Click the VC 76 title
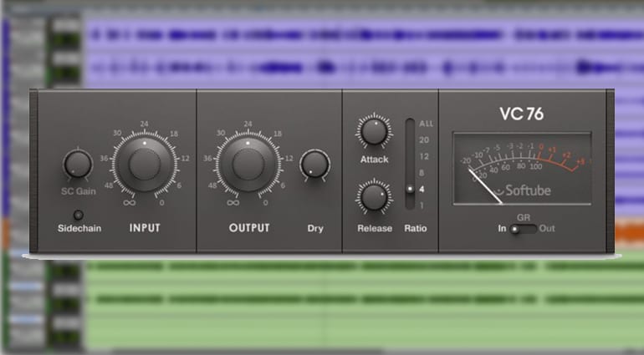Screen dimensions: 644x355 coord(522,114)
